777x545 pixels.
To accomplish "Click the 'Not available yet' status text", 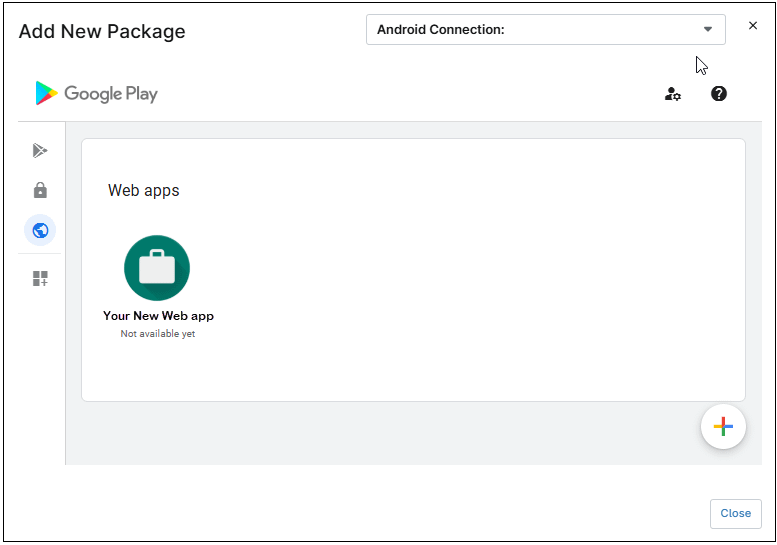I will [158, 334].
